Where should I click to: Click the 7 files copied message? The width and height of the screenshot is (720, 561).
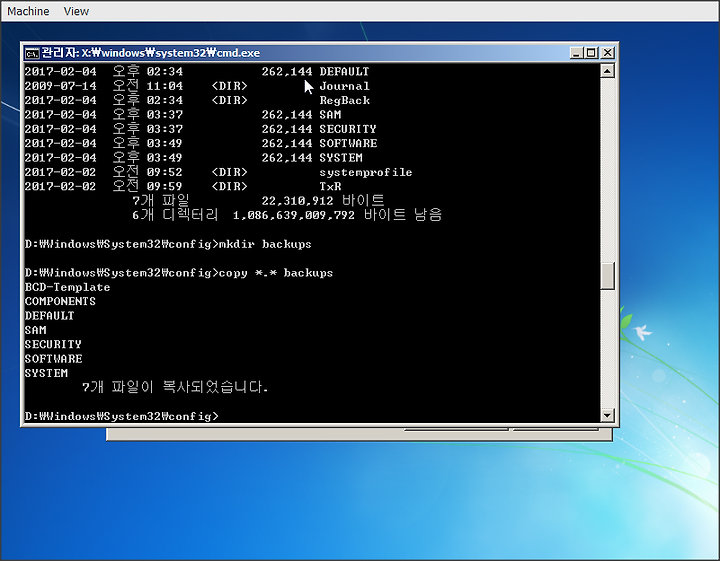tap(175, 387)
